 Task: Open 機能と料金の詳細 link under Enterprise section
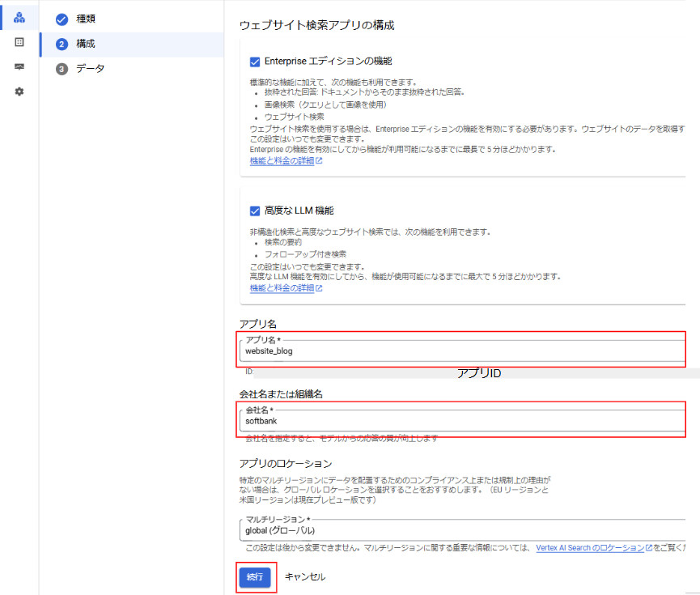click(282, 160)
